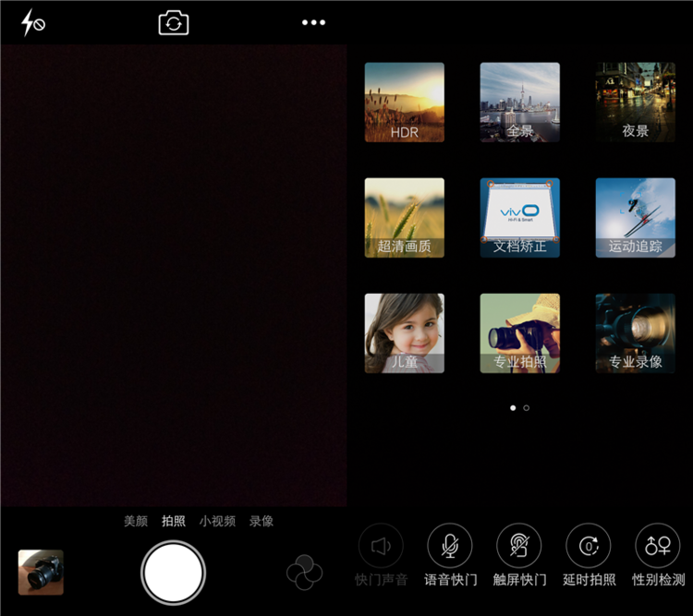Switch between front and rear camera

[174, 23]
